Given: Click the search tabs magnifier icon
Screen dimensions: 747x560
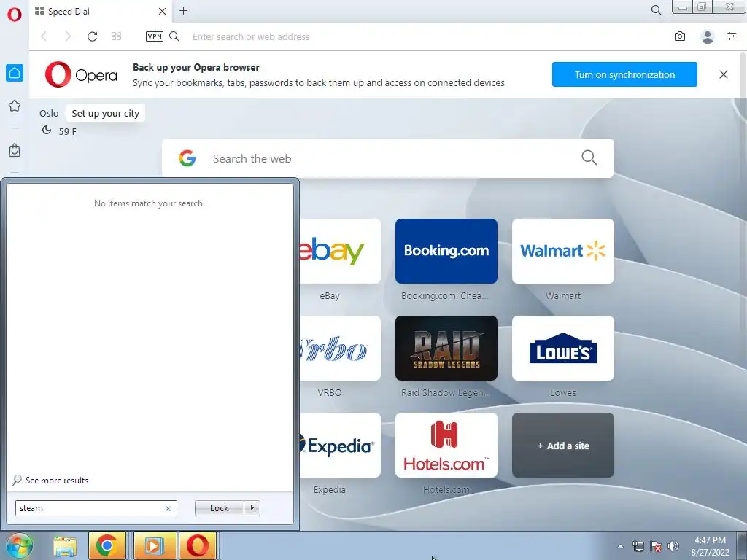Looking at the screenshot, I should click(656, 10).
